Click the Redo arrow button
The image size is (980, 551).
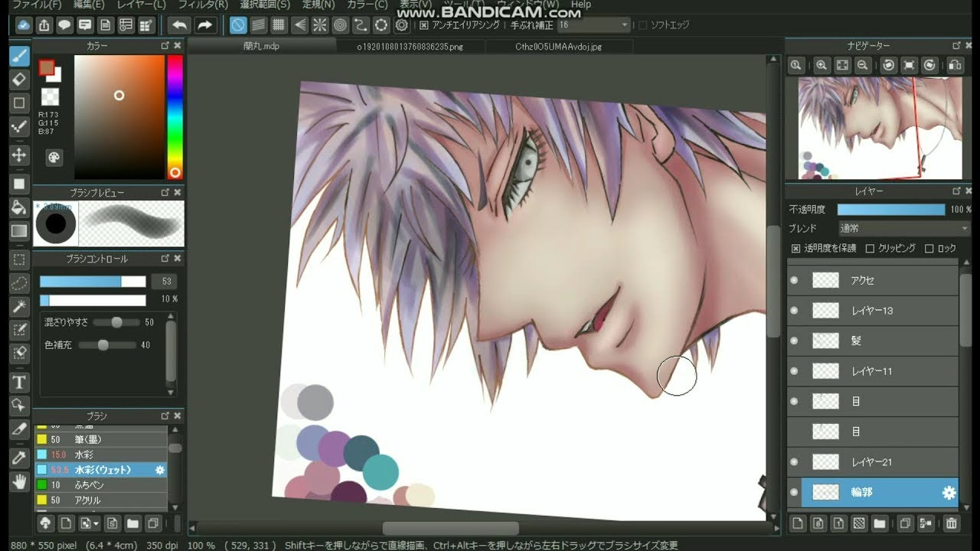click(204, 25)
